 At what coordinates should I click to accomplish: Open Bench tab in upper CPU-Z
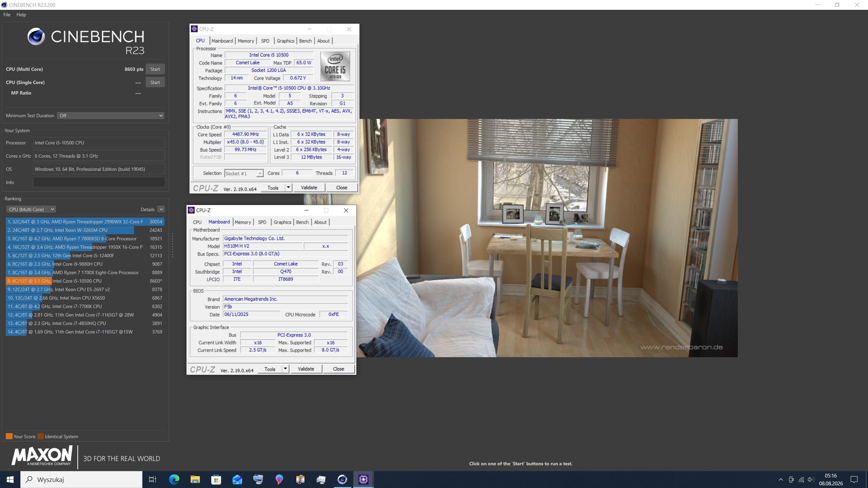pyautogui.click(x=305, y=41)
